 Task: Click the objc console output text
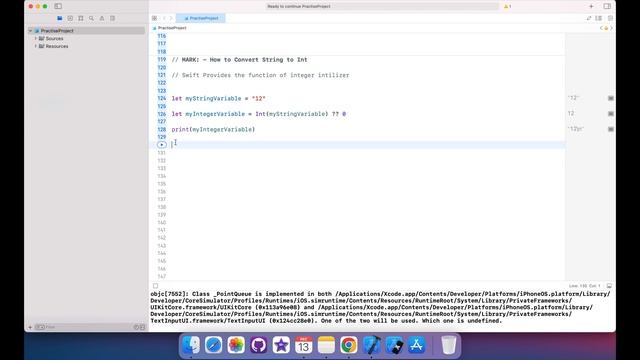[380, 307]
